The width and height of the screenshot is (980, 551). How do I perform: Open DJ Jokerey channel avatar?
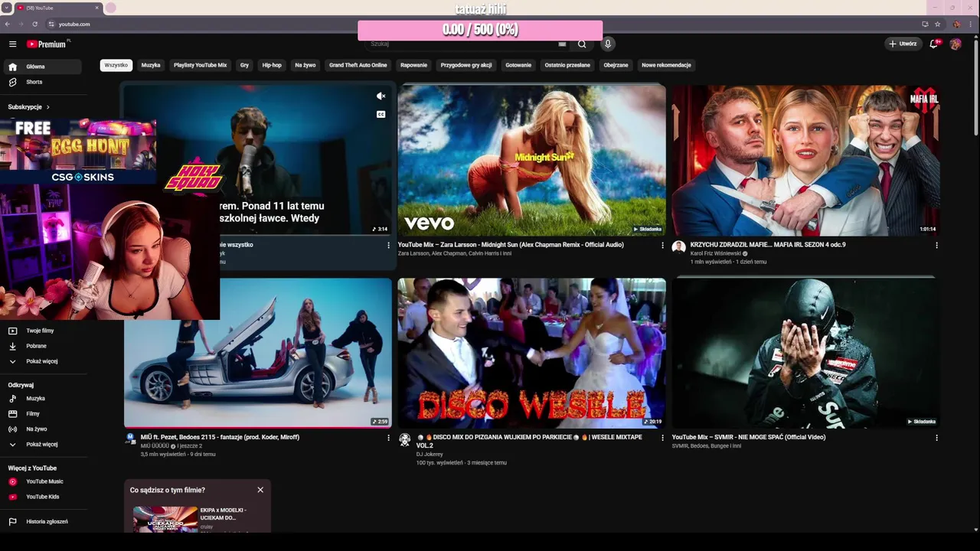404,439
